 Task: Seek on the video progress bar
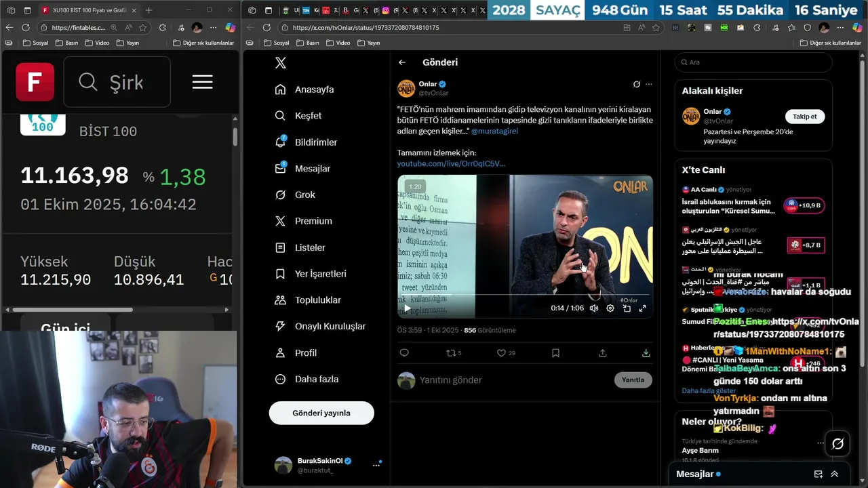tap(526, 296)
